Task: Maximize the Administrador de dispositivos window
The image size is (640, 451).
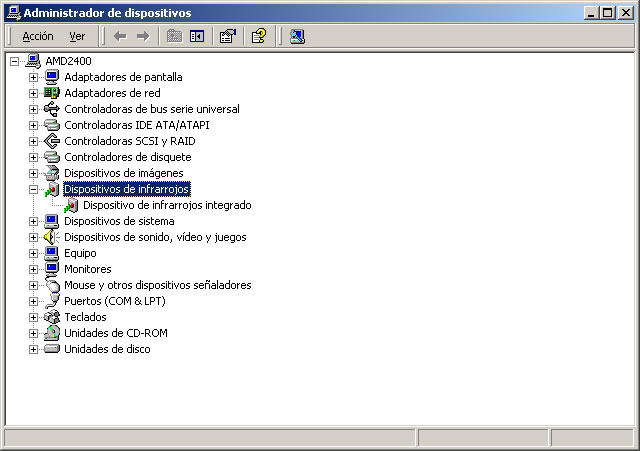Action: (x=607, y=13)
